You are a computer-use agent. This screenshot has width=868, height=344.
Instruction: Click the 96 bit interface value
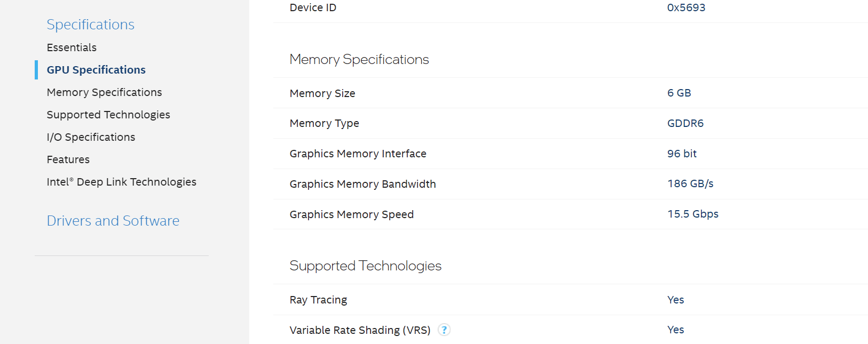click(x=682, y=154)
